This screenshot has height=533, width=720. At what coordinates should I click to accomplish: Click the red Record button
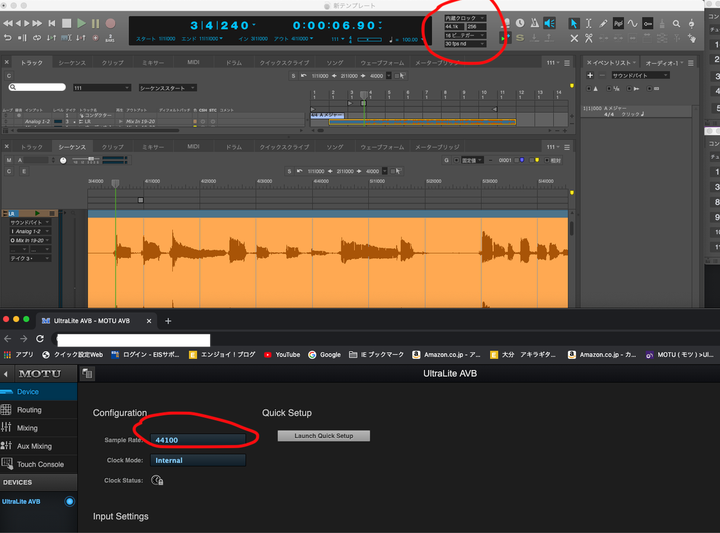pos(110,23)
